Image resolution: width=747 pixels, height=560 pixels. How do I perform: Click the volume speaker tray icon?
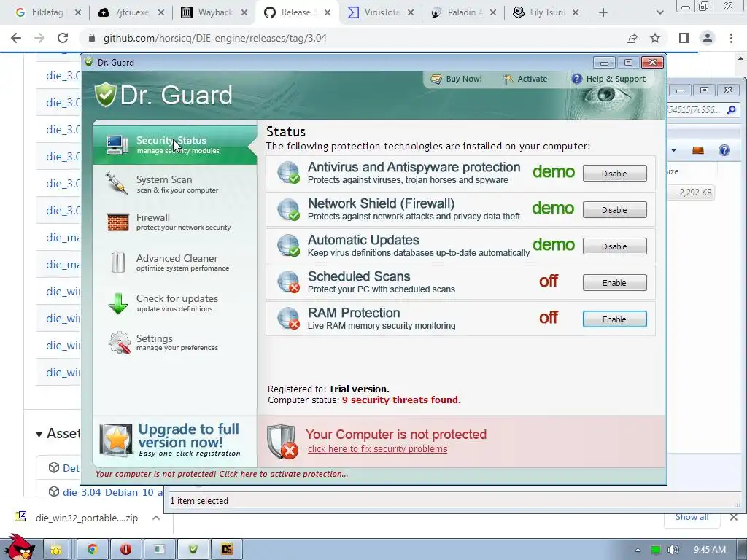pyautogui.click(x=673, y=550)
